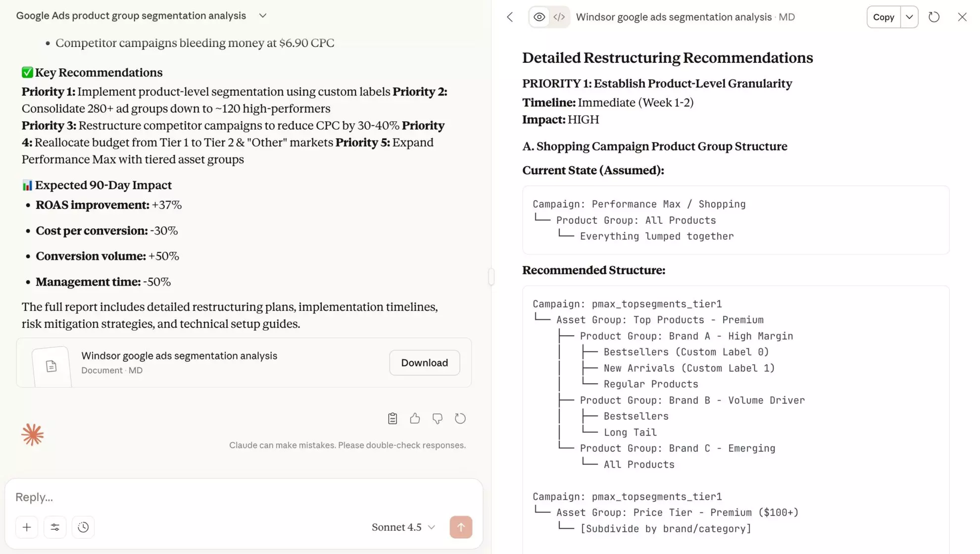Expand the Copy button dropdown arrow
The image size is (980, 554).
point(909,17)
